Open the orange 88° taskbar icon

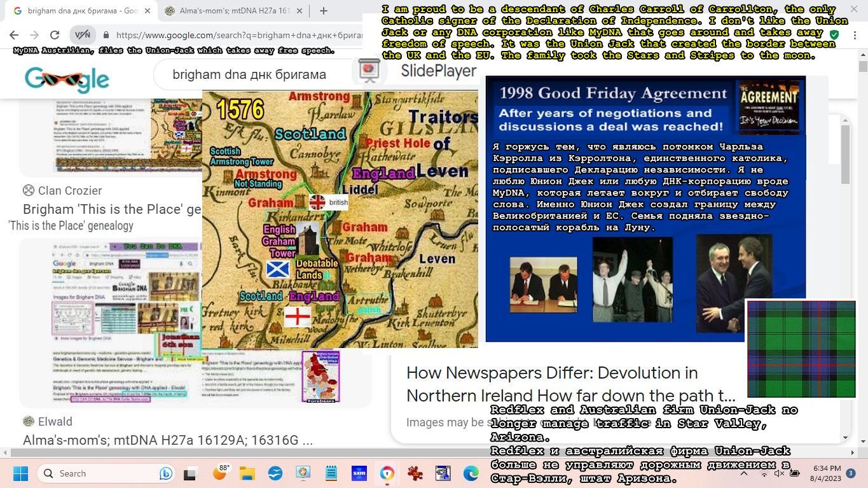click(x=220, y=473)
